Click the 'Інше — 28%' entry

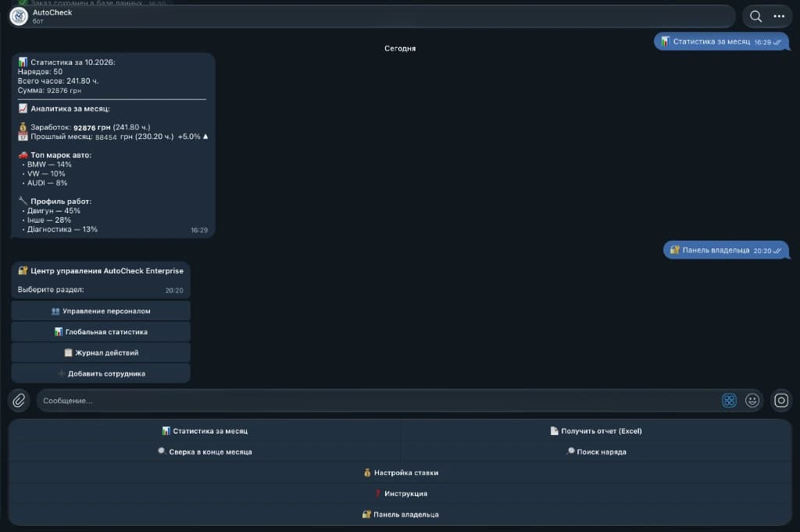pyautogui.click(x=47, y=220)
